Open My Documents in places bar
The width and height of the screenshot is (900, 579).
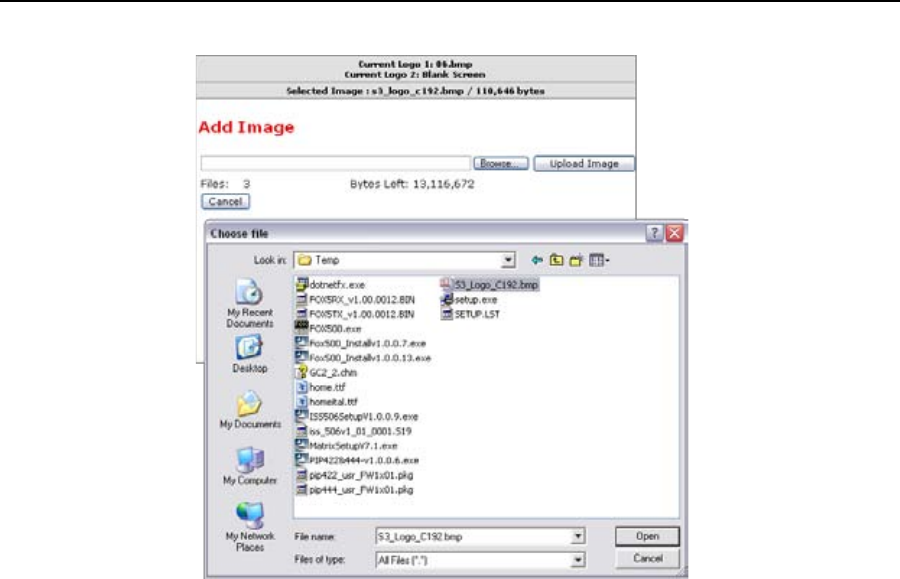coord(250,410)
